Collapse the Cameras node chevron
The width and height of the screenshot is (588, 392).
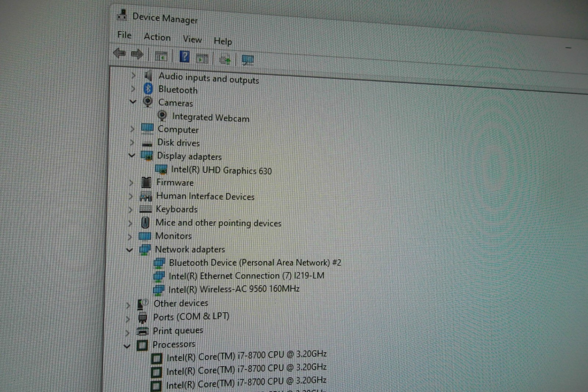pyautogui.click(x=133, y=101)
